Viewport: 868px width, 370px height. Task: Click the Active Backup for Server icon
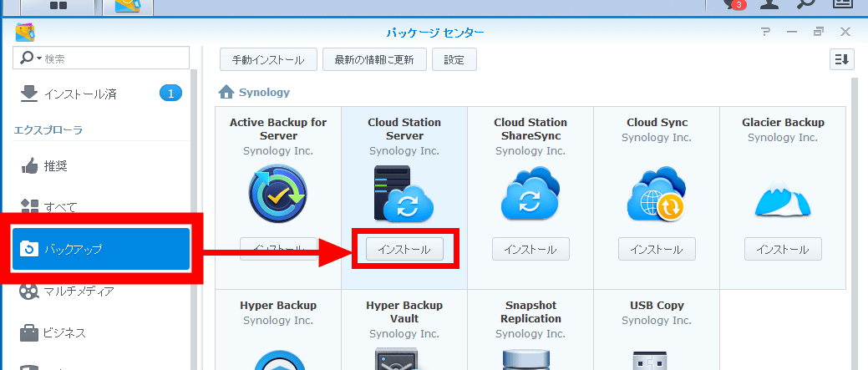[278, 194]
